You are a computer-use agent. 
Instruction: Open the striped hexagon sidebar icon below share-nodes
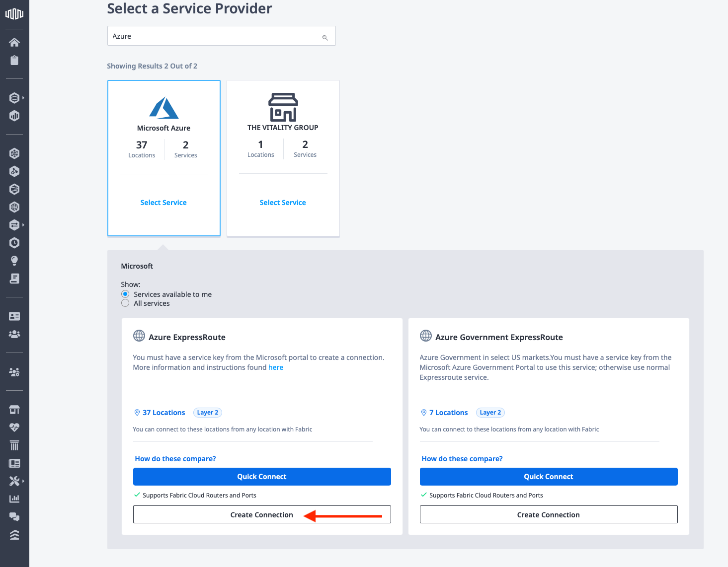pyautogui.click(x=14, y=189)
